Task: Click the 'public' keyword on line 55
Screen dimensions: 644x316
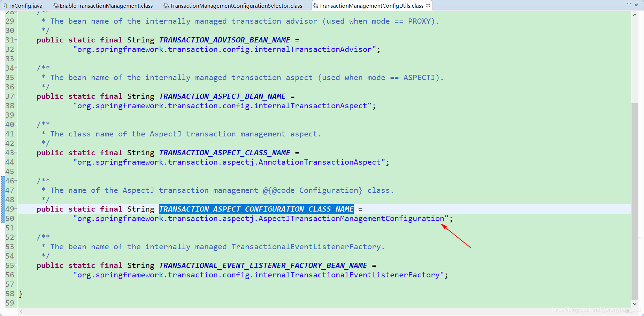Action: 50,266
